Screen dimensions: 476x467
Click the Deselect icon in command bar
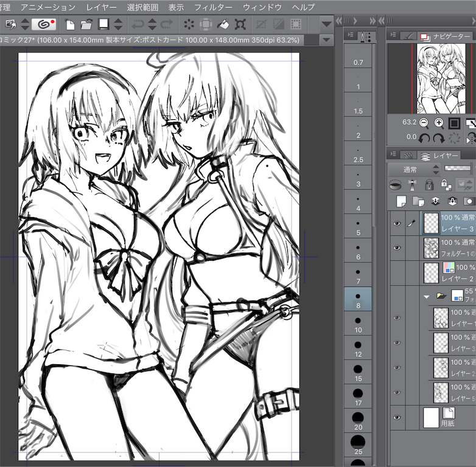261,24
